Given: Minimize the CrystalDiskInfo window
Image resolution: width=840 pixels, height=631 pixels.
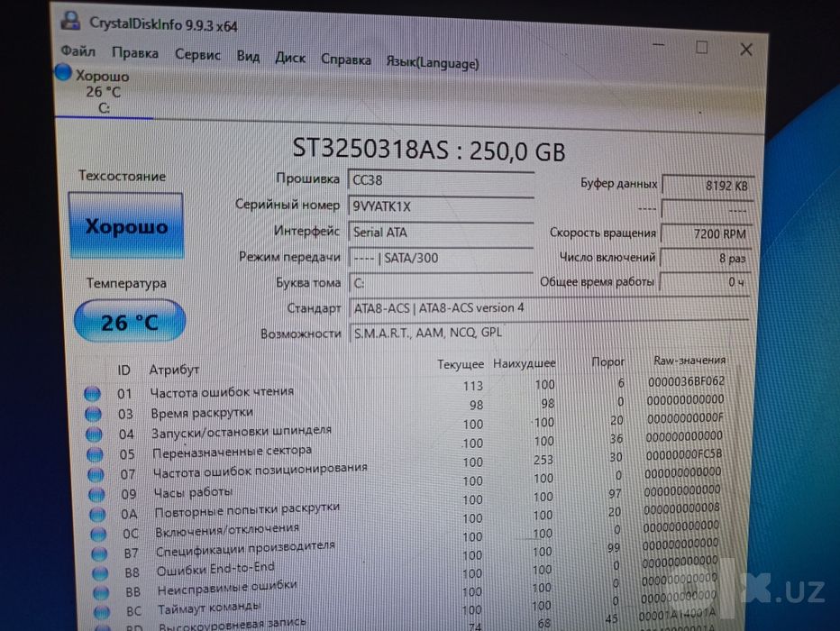Looking at the screenshot, I should click(x=659, y=45).
